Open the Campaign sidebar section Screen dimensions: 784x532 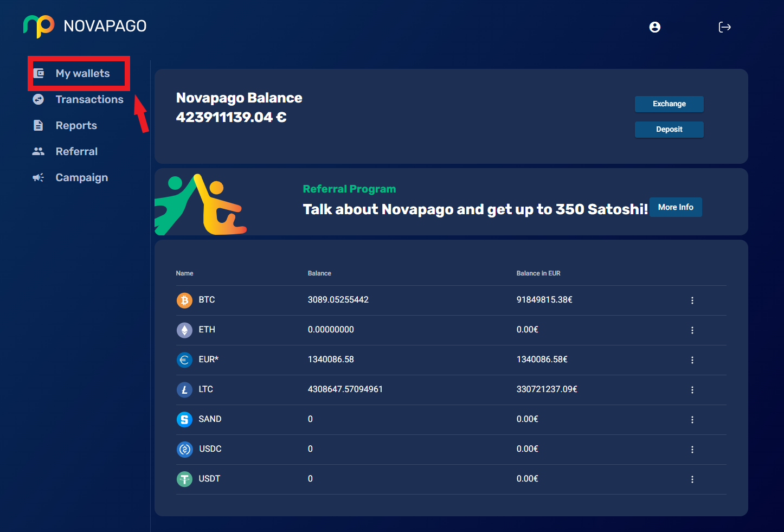tap(81, 177)
